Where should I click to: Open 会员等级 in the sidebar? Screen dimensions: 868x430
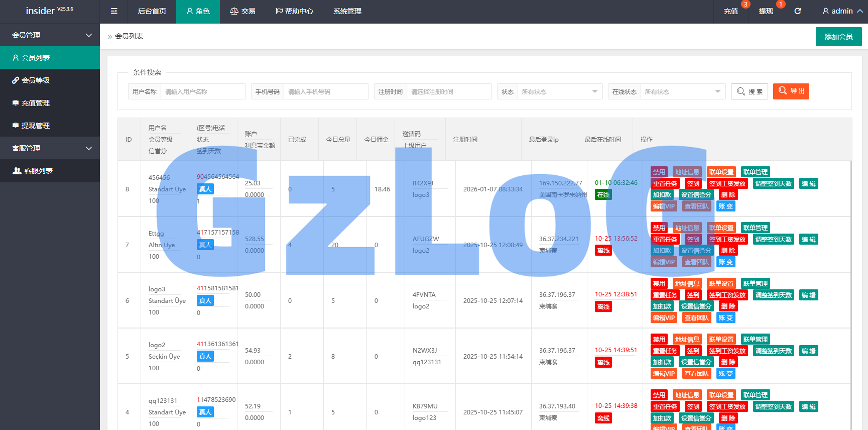35,80
